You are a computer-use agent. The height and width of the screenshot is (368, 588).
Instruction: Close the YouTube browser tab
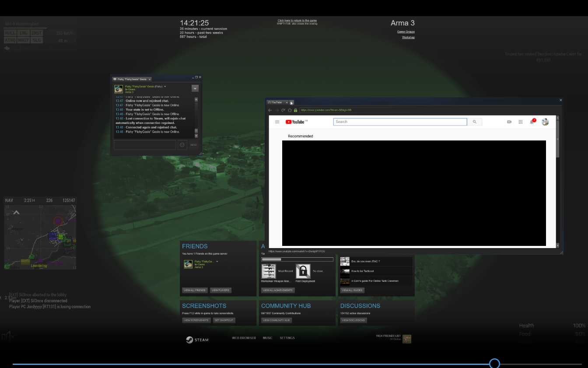[287, 102]
